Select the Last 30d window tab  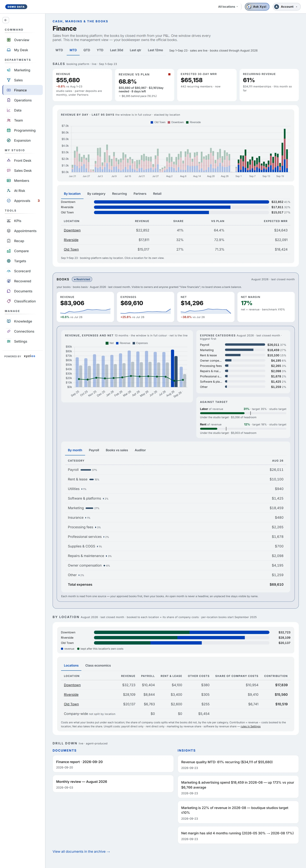point(117,50)
